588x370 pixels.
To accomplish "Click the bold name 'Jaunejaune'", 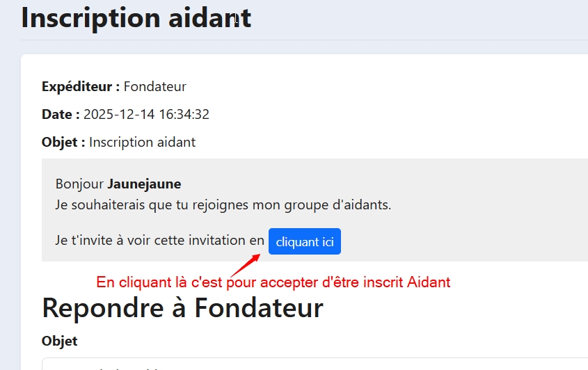I will click(144, 184).
